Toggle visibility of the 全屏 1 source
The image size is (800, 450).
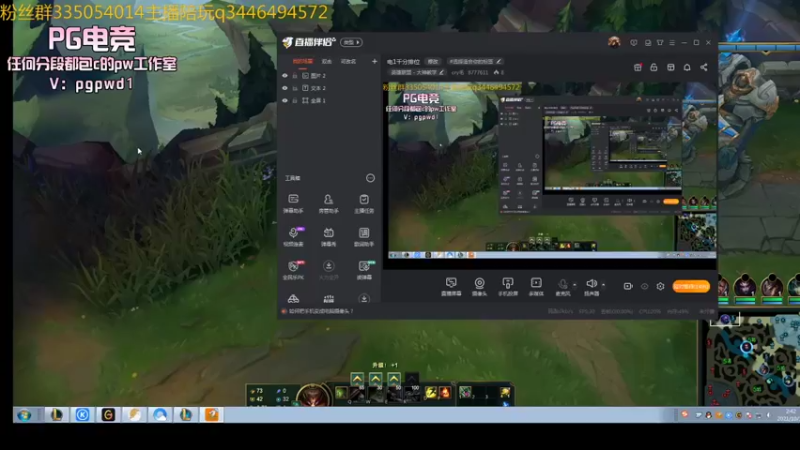coord(285,101)
